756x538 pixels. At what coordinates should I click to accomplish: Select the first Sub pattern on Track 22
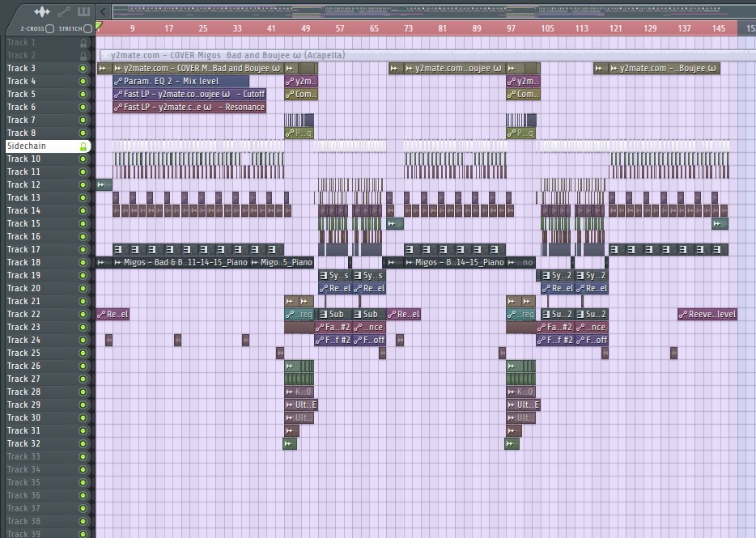(333, 315)
